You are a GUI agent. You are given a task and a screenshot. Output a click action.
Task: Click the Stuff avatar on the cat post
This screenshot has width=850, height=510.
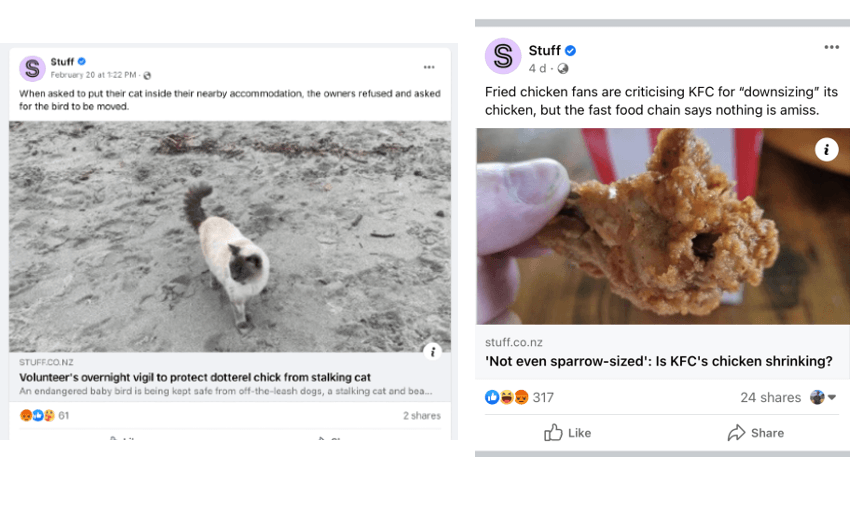(x=32, y=68)
